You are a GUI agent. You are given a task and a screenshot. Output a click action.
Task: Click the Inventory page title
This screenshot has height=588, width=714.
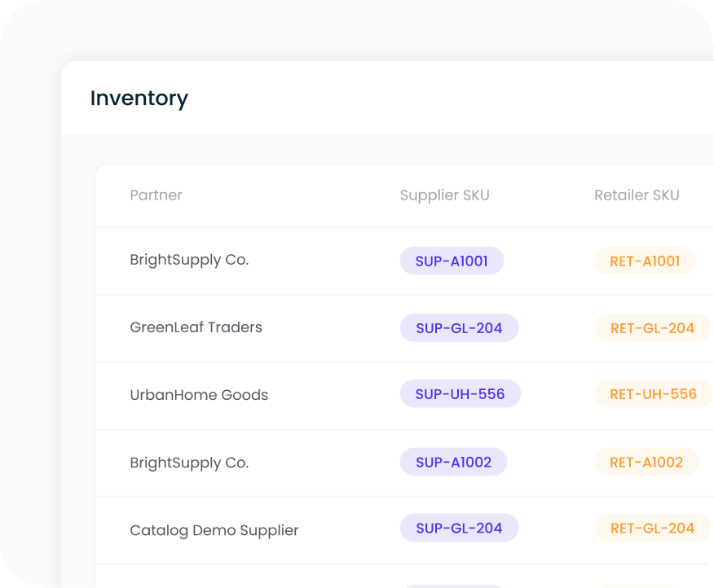[139, 98]
